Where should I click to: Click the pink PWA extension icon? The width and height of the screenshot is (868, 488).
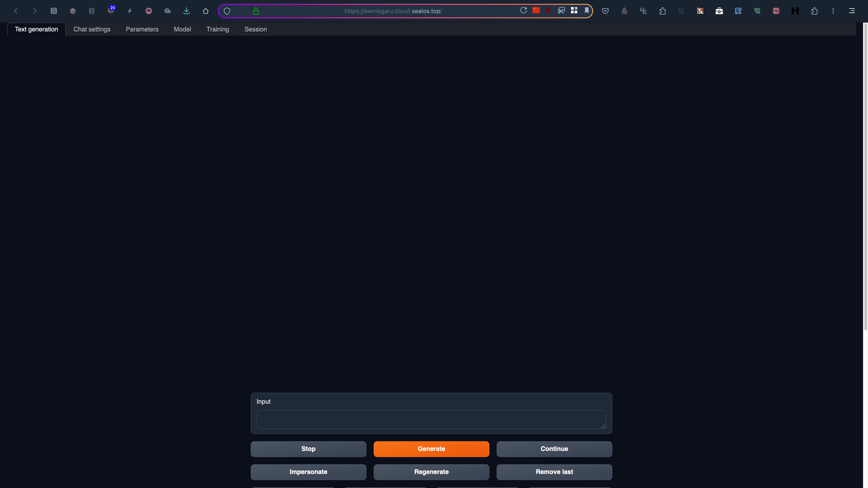point(776,11)
